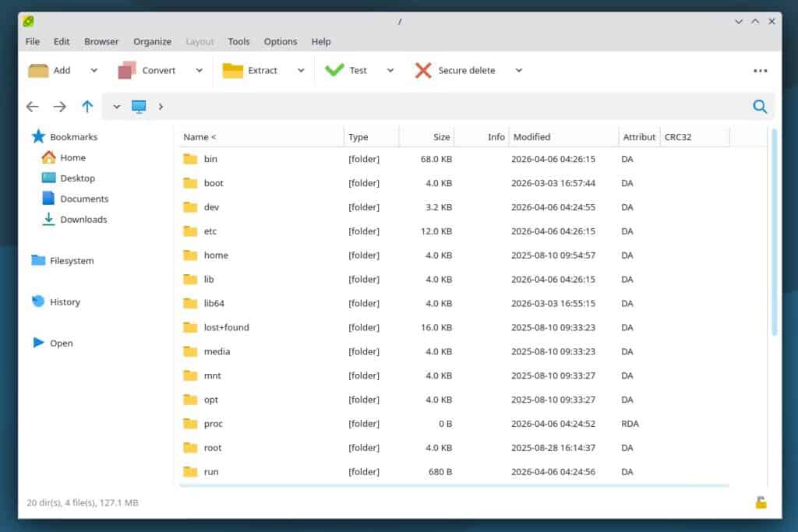Expand the Add button dropdown arrow
This screenshot has width=798, height=532.
[92, 70]
